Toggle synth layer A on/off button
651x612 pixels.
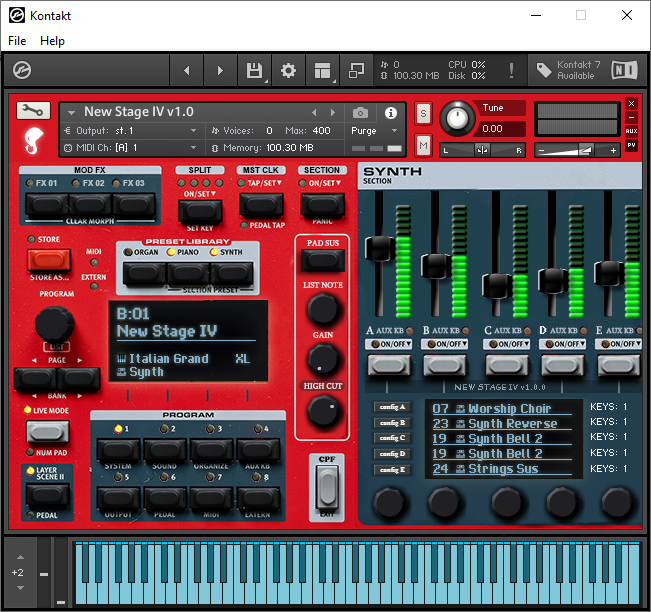coord(389,366)
